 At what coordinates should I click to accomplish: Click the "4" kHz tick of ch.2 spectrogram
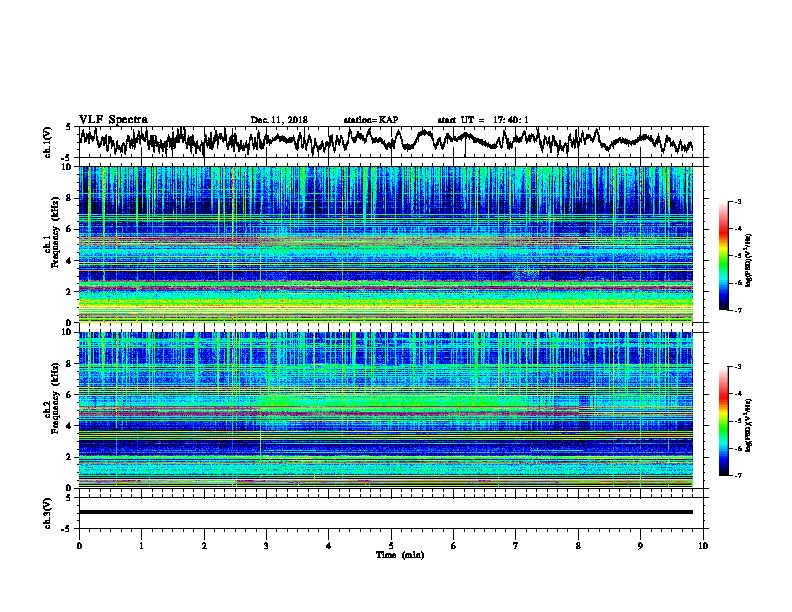click(69, 426)
